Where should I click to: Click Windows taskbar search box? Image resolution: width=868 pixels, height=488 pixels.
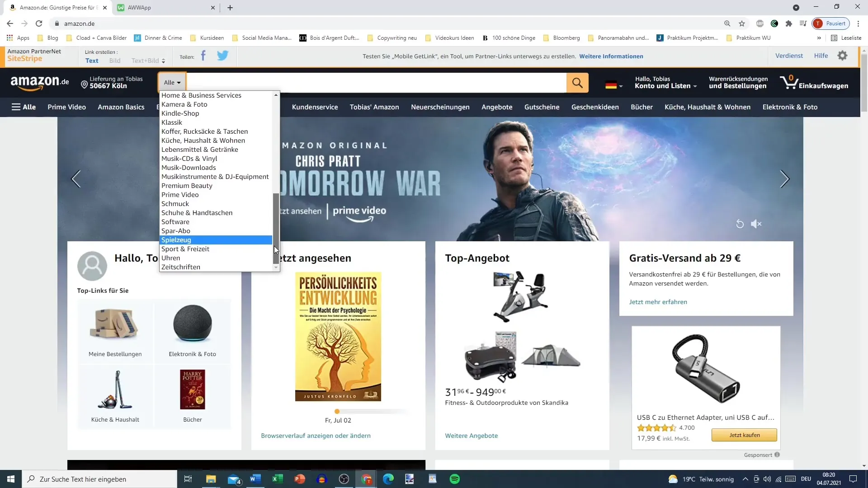click(99, 479)
